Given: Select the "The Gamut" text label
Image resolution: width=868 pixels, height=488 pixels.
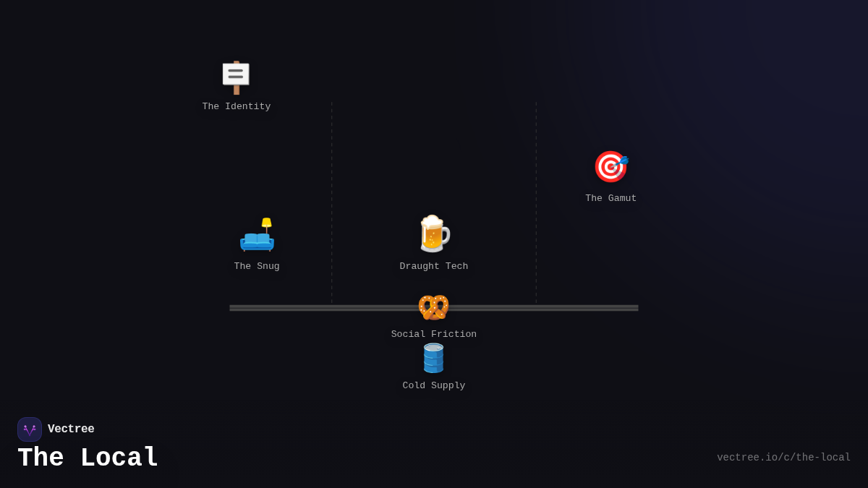Looking at the screenshot, I should [x=610, y=199].
